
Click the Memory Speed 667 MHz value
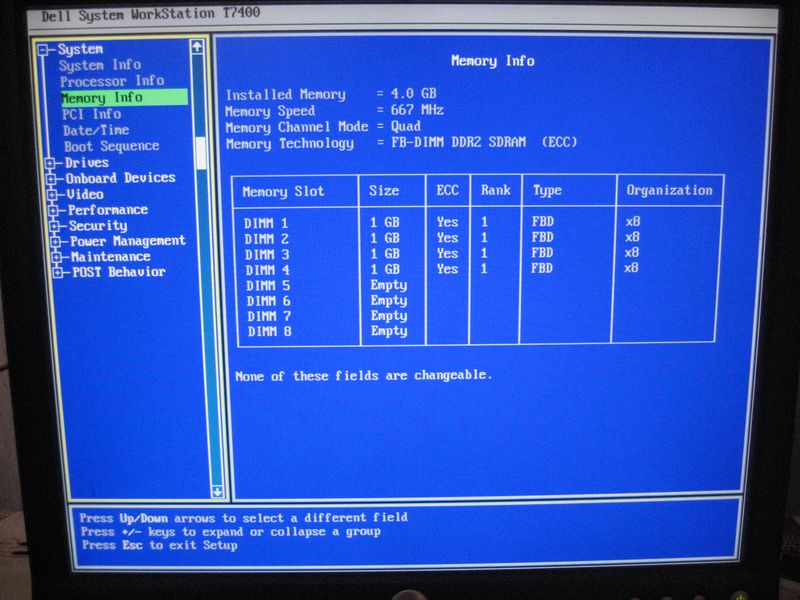[417, 110]
